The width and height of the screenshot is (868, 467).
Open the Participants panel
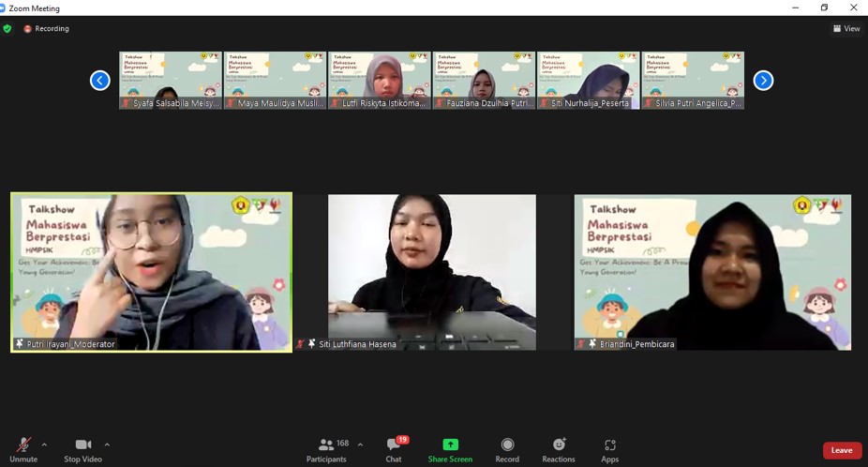pyautogui.click(x=326, y=449)
